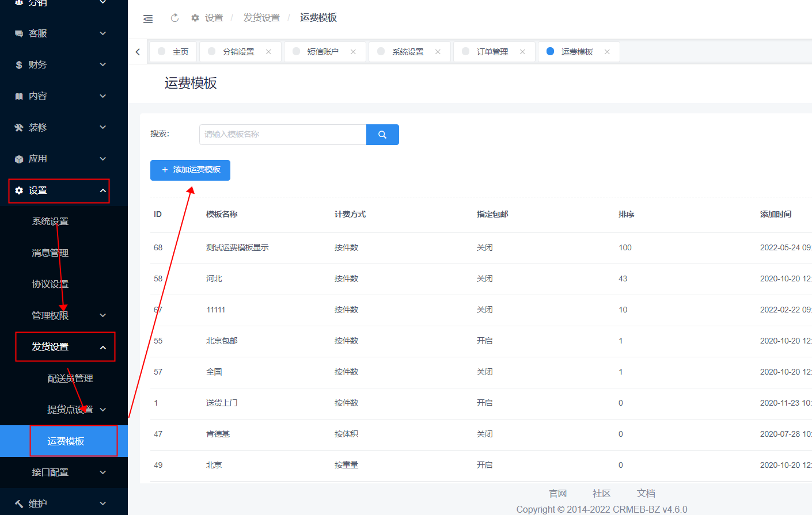Open 协议设置 in the sidebar
The image size is (812, 515).
click(50, 284)
